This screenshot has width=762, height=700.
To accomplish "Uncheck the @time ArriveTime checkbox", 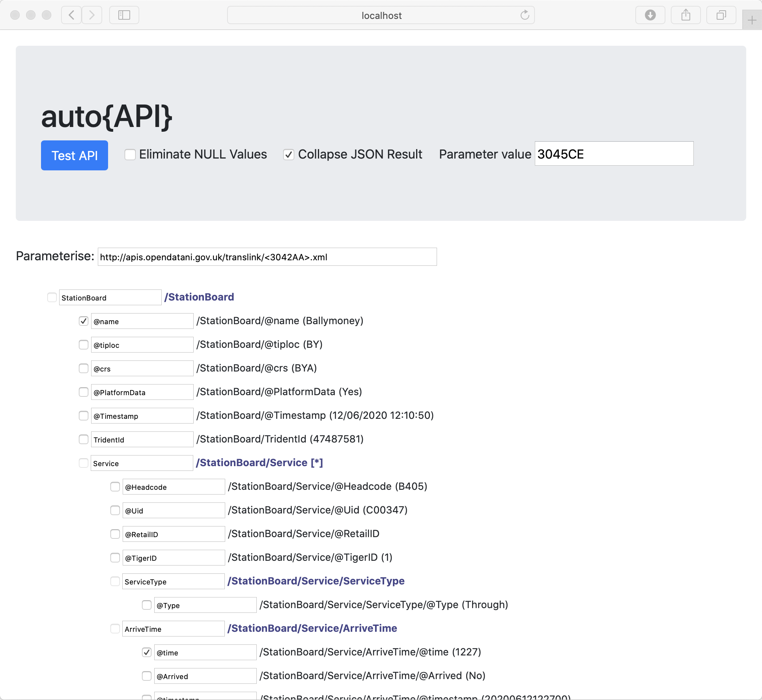I will 147,652.
